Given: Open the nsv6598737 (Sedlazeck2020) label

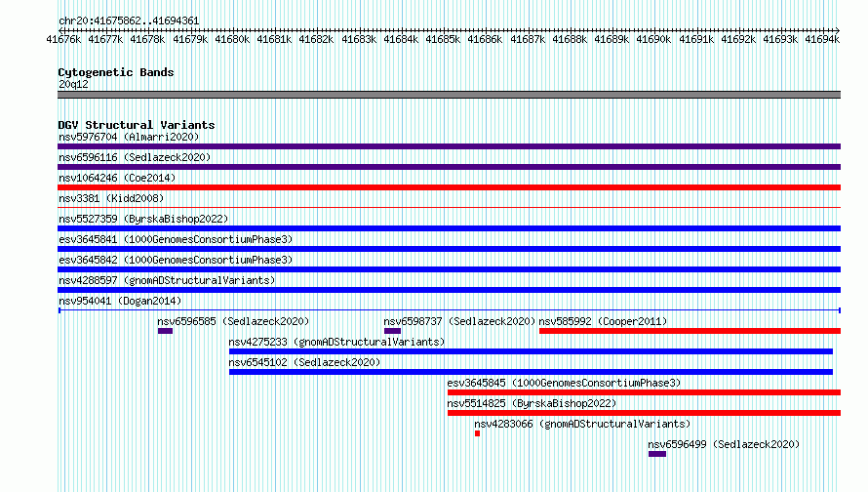Looking at the screenshot, I should click(459, 321).
